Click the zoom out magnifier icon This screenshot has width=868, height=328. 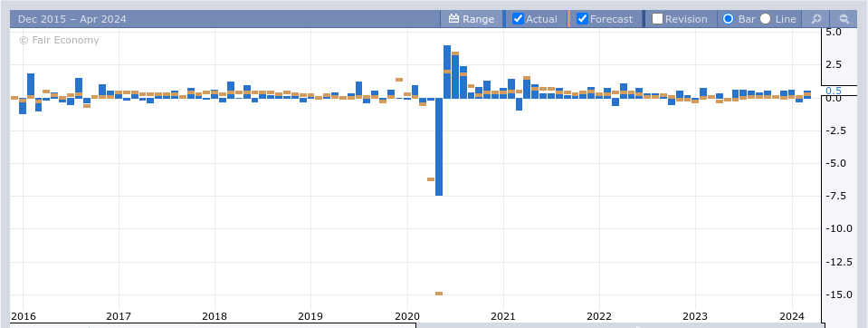(844, 19)
